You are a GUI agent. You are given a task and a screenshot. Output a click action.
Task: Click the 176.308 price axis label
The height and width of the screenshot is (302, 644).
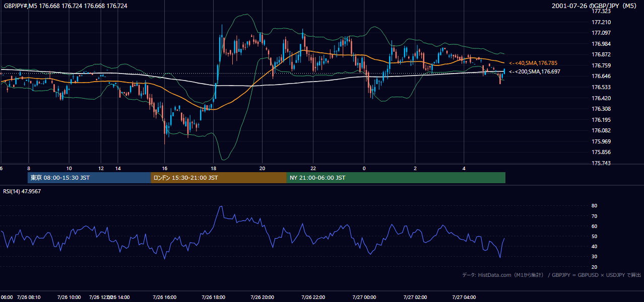coord(601,109)
